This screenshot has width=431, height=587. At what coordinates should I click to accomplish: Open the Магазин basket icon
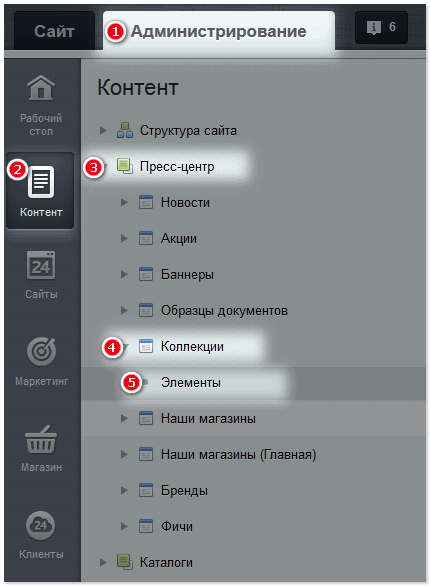click(41, 440)
